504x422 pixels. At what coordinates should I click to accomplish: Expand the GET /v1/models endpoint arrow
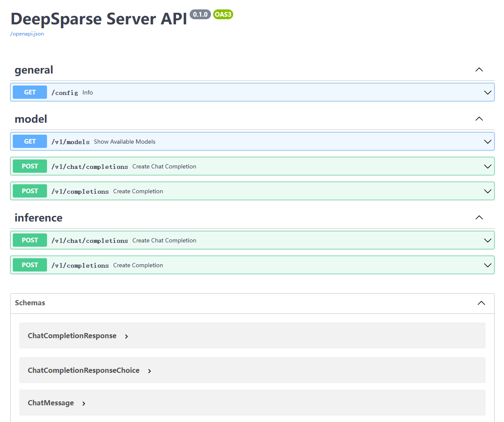(x=487, y=142)
